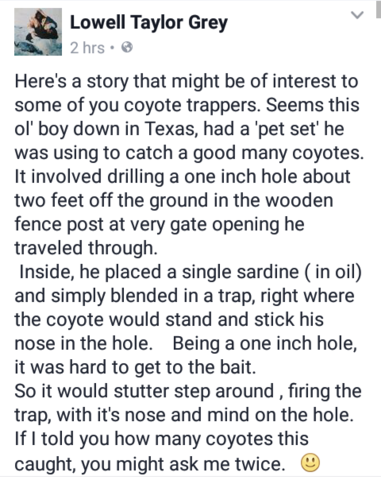Click the line 'traveled through.' in the post
Screen dimensions: 381x480
point(86,249)
